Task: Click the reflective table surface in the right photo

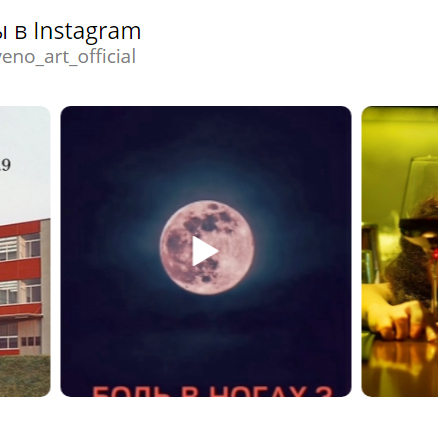Action: click(x=400, y=368)
